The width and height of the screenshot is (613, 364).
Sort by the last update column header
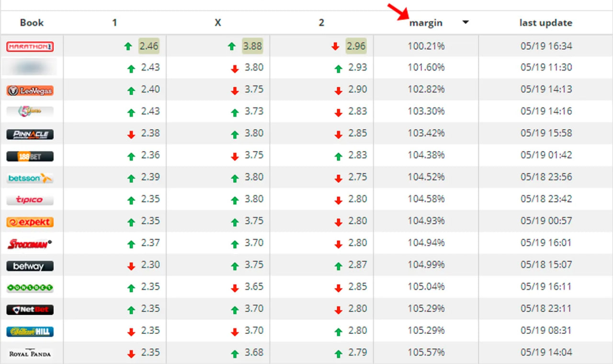(x=545, y=22)
